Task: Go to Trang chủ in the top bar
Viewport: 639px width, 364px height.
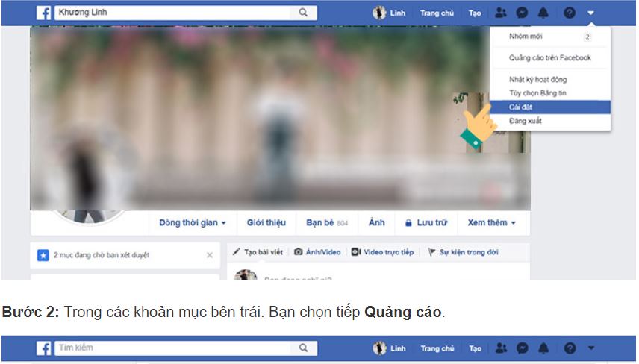Action: point(437,13)
